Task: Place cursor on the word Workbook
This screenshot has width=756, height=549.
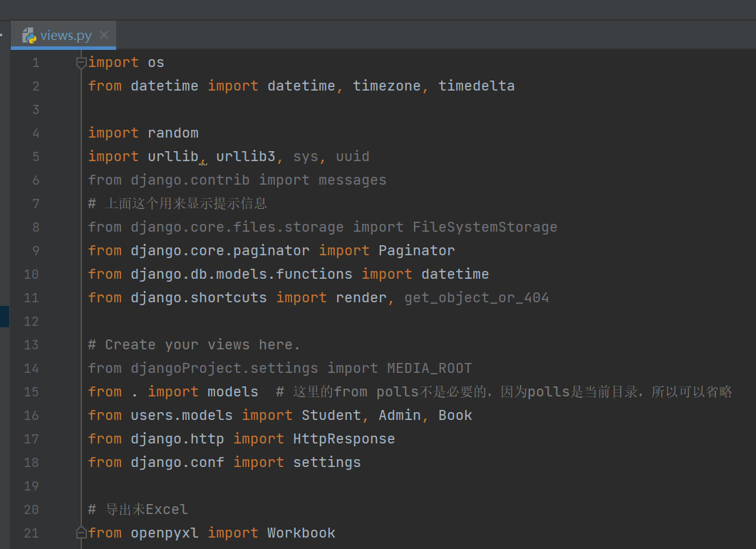Action: 301,532
